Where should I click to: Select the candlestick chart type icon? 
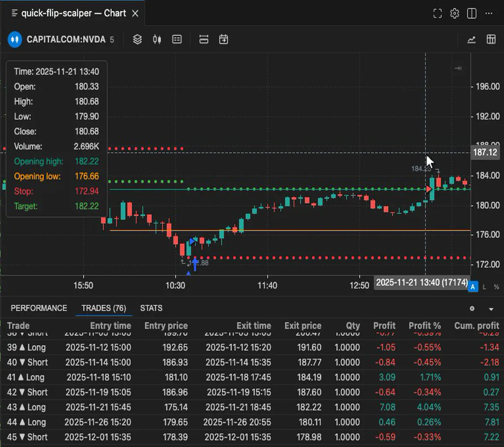point(157,39)
